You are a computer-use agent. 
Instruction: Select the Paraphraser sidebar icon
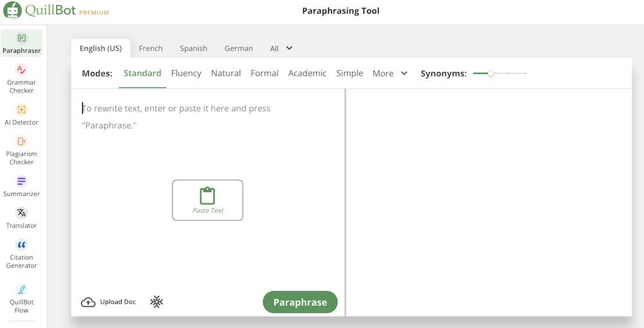tap(22, 39)
